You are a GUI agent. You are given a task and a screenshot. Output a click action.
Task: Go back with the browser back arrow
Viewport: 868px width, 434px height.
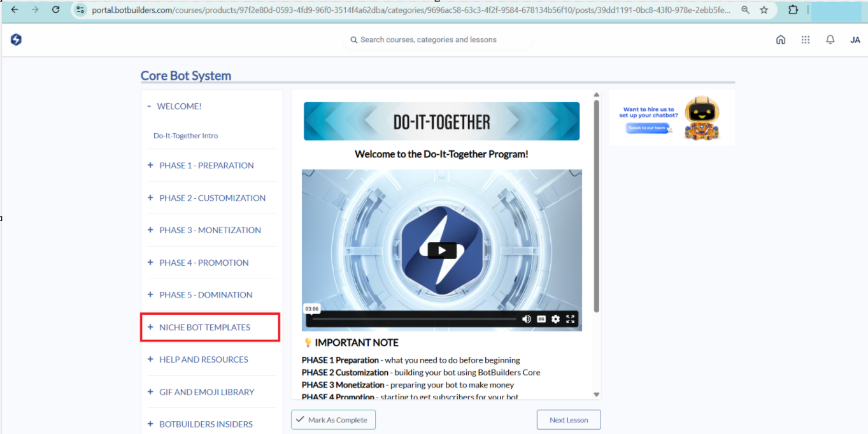point(15,10)
